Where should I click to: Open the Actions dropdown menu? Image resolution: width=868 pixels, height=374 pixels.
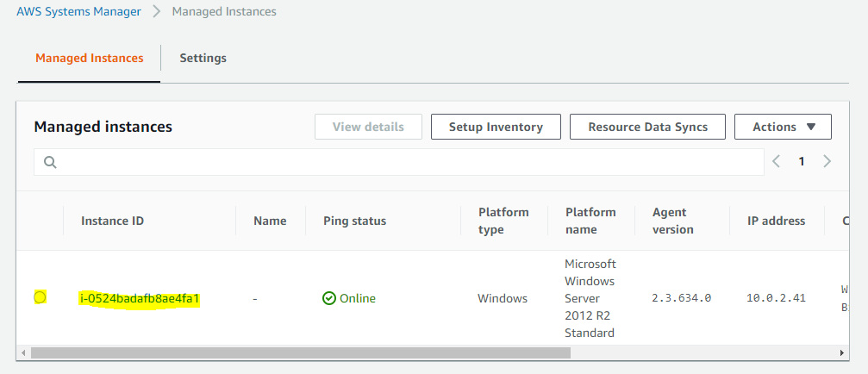tap(783, 127)
